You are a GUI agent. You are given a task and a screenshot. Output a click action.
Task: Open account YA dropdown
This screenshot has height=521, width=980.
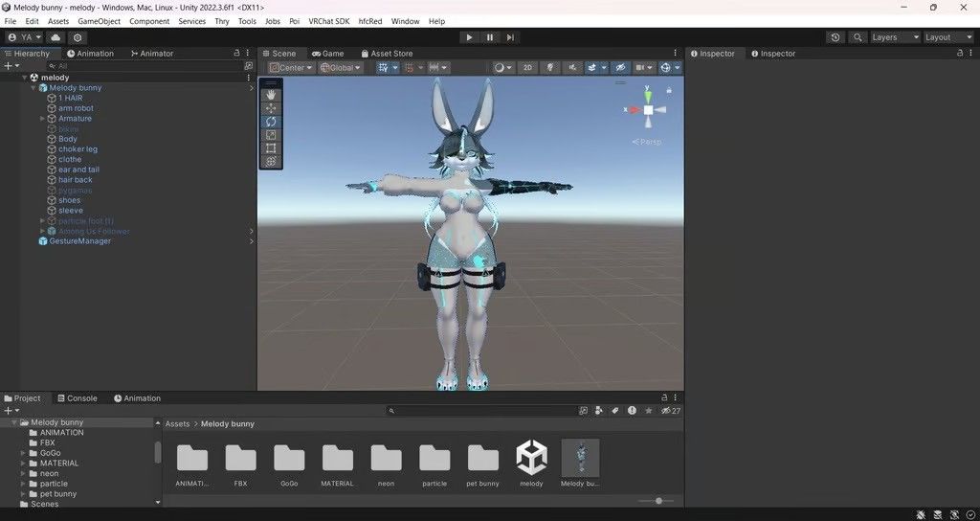pyautogui.click(x=25, y=37)
